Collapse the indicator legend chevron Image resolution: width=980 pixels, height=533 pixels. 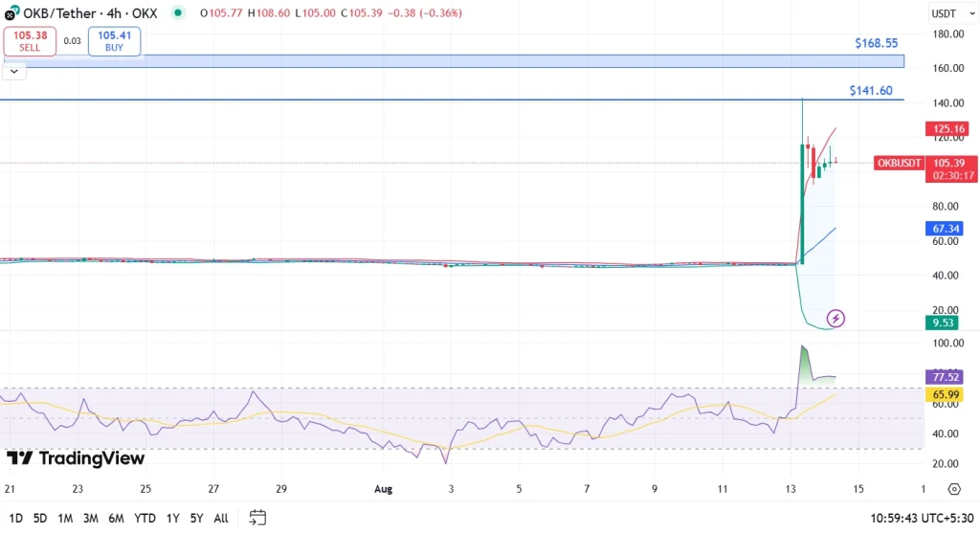(x=14, y=71)
